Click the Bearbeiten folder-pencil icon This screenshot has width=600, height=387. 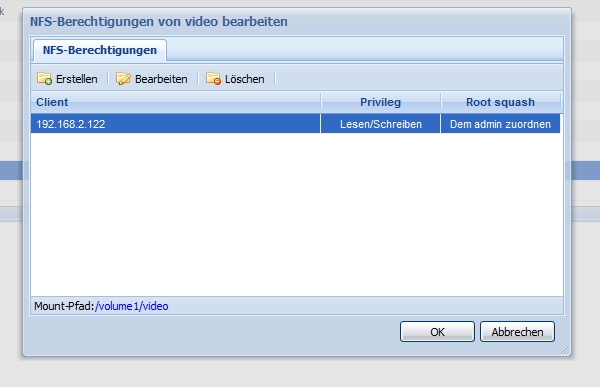123,78
